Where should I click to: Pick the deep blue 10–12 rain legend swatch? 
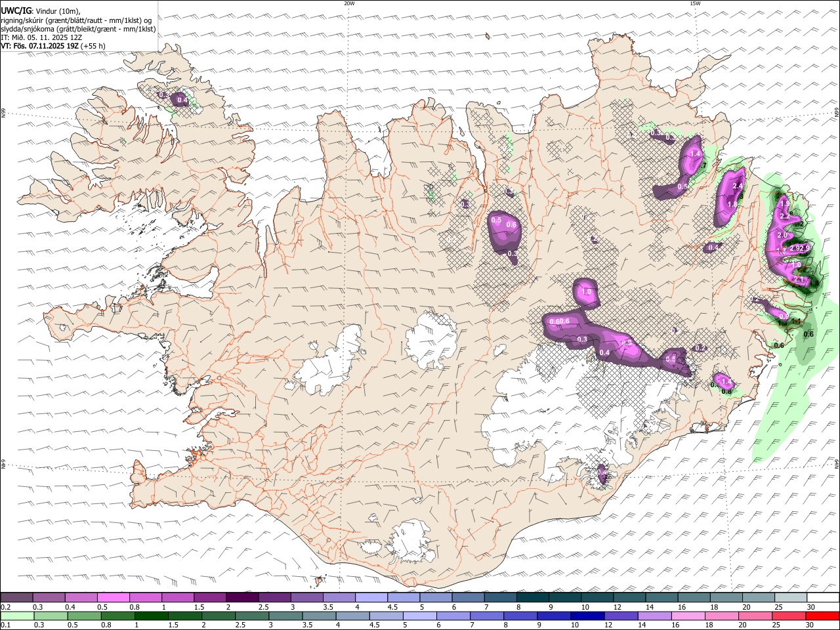coord(587,616)
